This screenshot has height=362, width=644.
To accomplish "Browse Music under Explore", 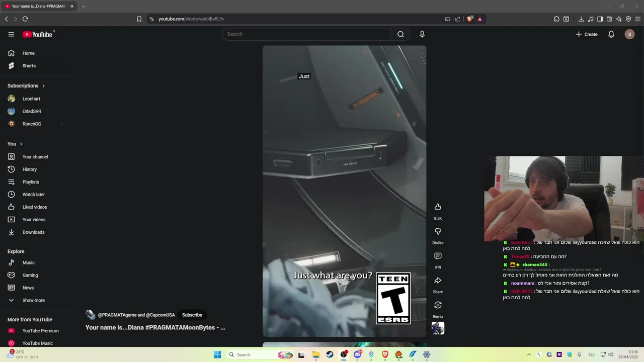I will tap(36, 263).
